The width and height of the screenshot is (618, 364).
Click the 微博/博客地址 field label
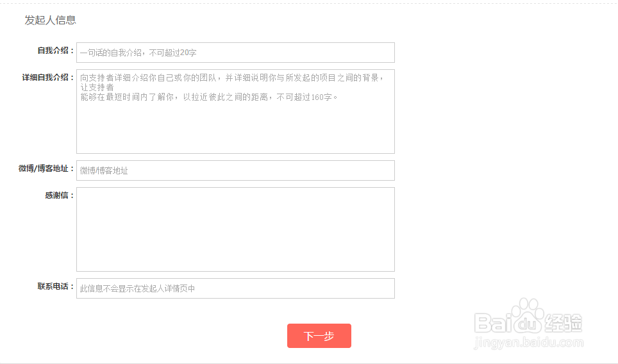click(x=46, y=169)
